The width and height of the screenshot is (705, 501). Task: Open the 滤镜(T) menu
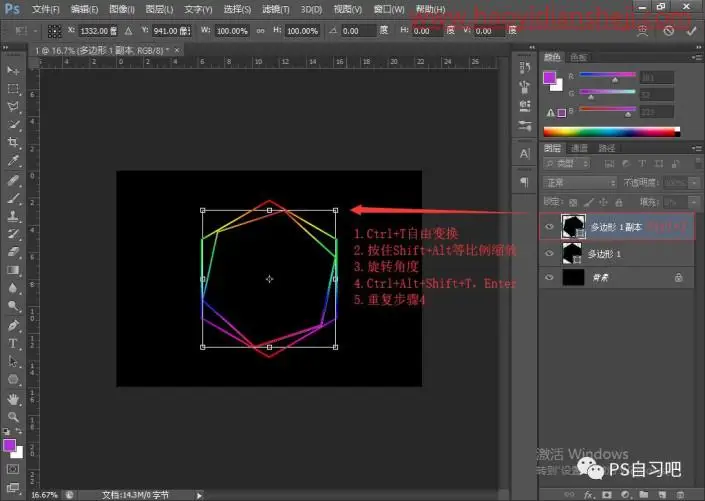tap(276, 9)
